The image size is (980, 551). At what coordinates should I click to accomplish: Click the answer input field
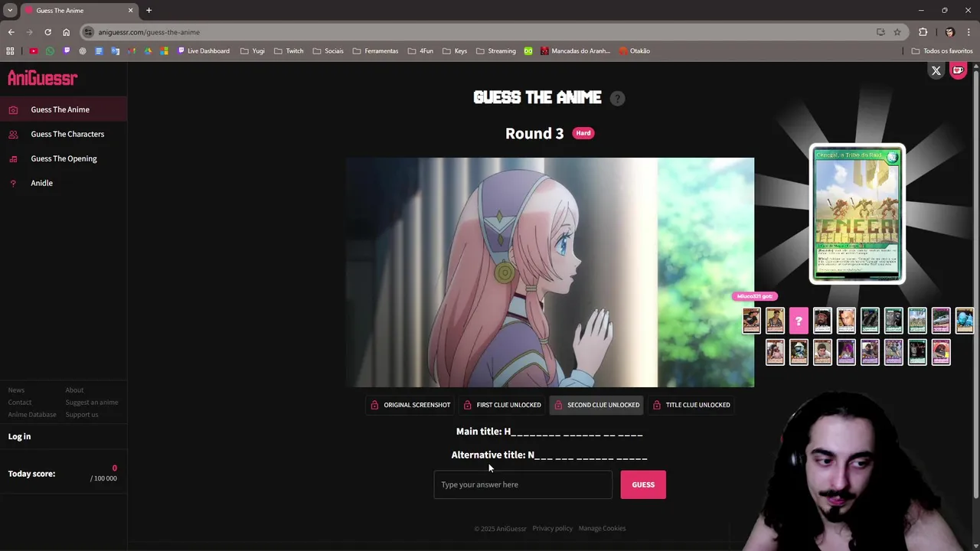(x=523, y=484)
